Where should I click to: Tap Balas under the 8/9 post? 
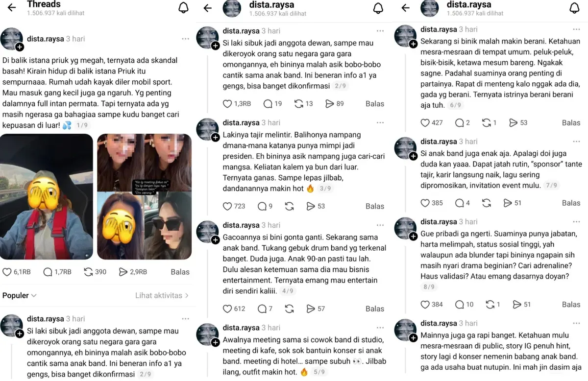tap(571, 304)
